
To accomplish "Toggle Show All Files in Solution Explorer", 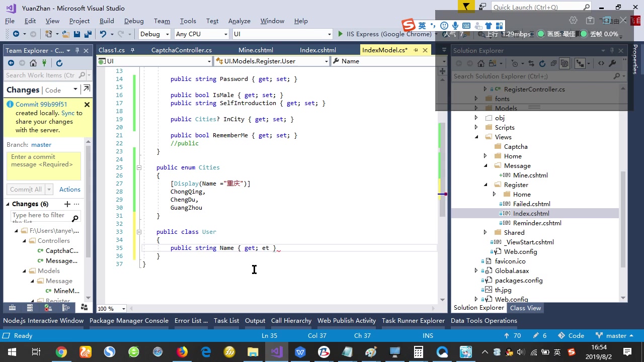I will pyautogui.click(x=565, y=63).
